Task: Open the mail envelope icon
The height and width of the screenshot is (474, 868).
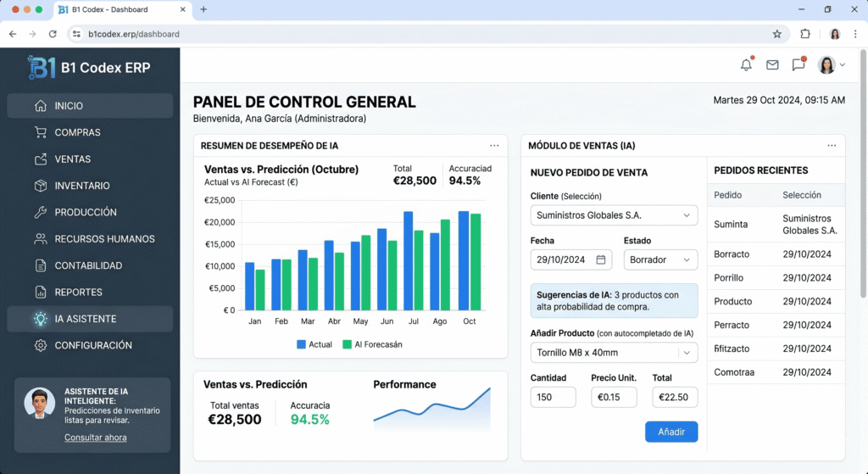Action: (x=772, y=64)
